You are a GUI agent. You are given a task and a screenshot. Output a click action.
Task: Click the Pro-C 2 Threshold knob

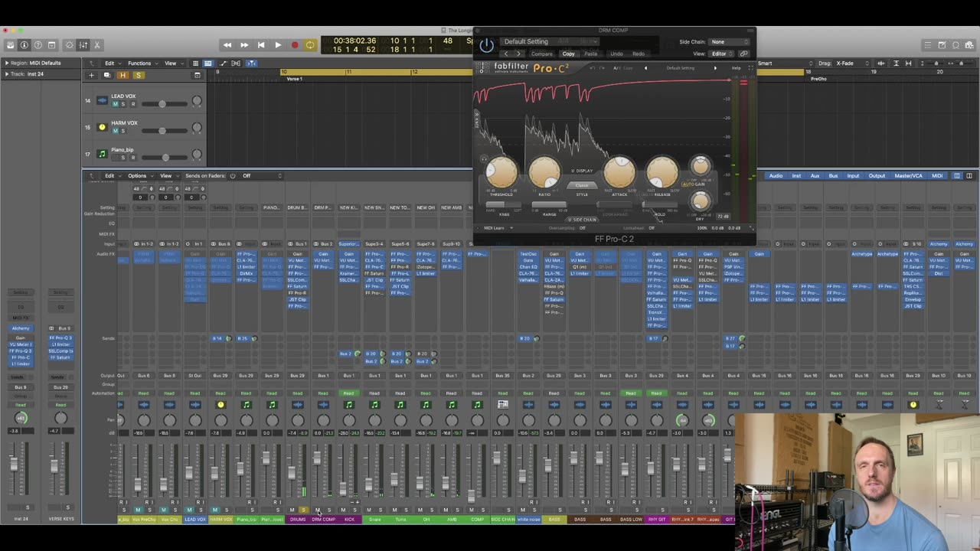501,172
